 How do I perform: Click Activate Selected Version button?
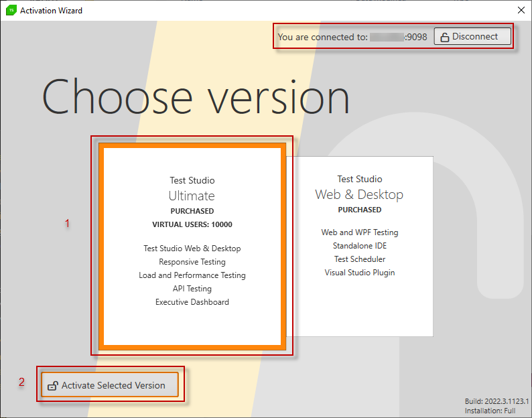tap(110, 385)
